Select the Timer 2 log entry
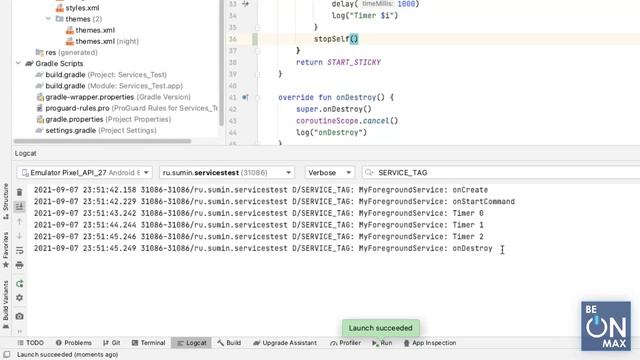The image size is (640, 360). 259,236
